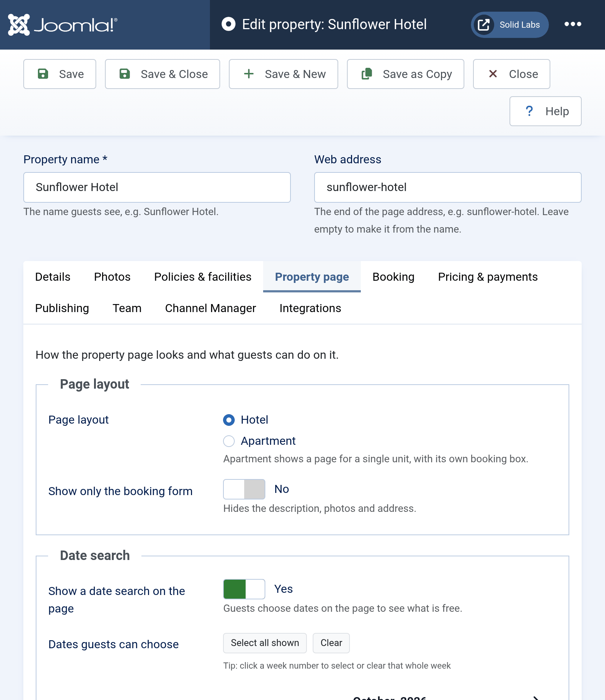Click the Close toolbar button
The height and width of the screenshot is (700, 605).
pyautogui.click(x=512, y=74)
